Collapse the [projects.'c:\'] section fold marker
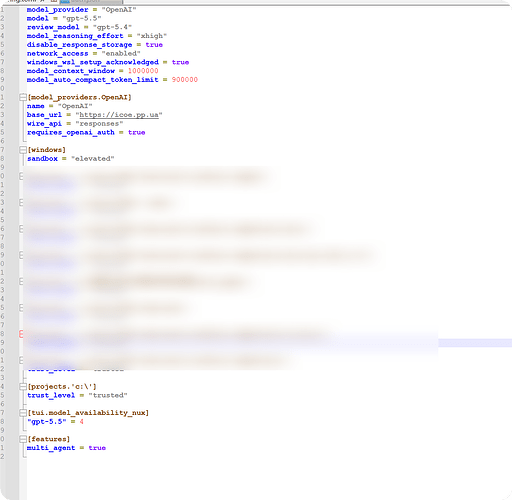This screenshot has height=500, width=512. click(23, 387)
